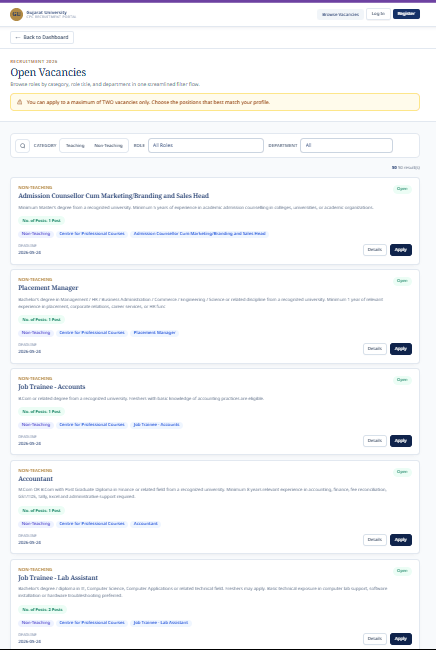Screen dimensions: 436x650
Task: View Details of Placement Manager vacancy
Action: click(x=375, y=349)
